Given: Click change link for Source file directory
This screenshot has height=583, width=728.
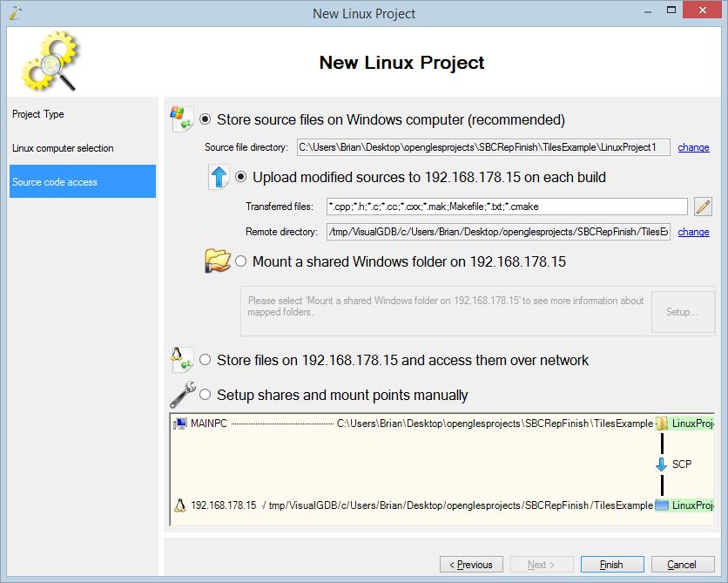Looking at the screenshot, I should tap(693, 147).
